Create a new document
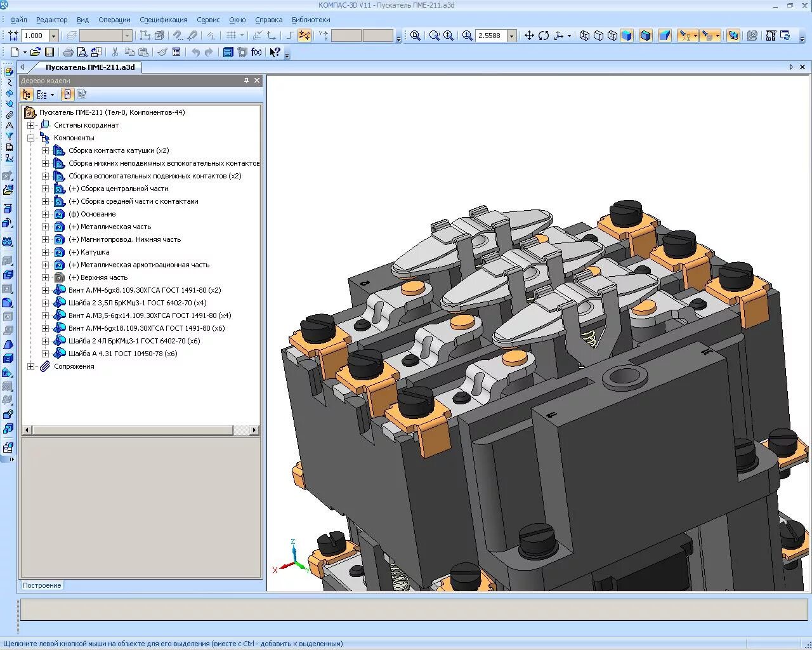Screen dimensions: 812x650 tap(14, 52)
